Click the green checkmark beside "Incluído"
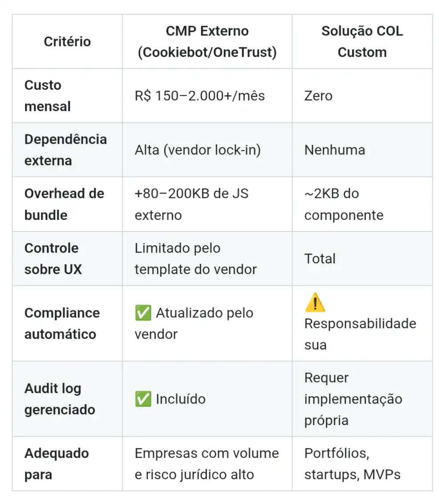439x504 pixels. [x=143, y=399]
